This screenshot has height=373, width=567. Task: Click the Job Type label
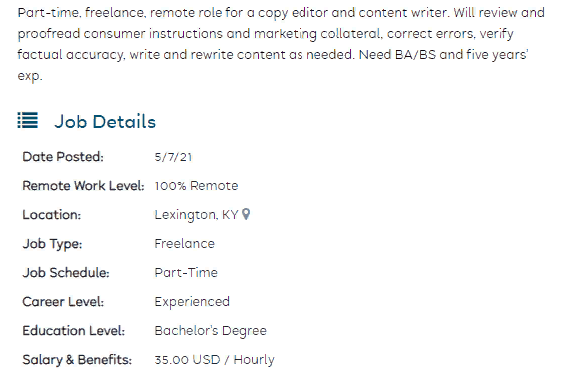coord(52,244)
